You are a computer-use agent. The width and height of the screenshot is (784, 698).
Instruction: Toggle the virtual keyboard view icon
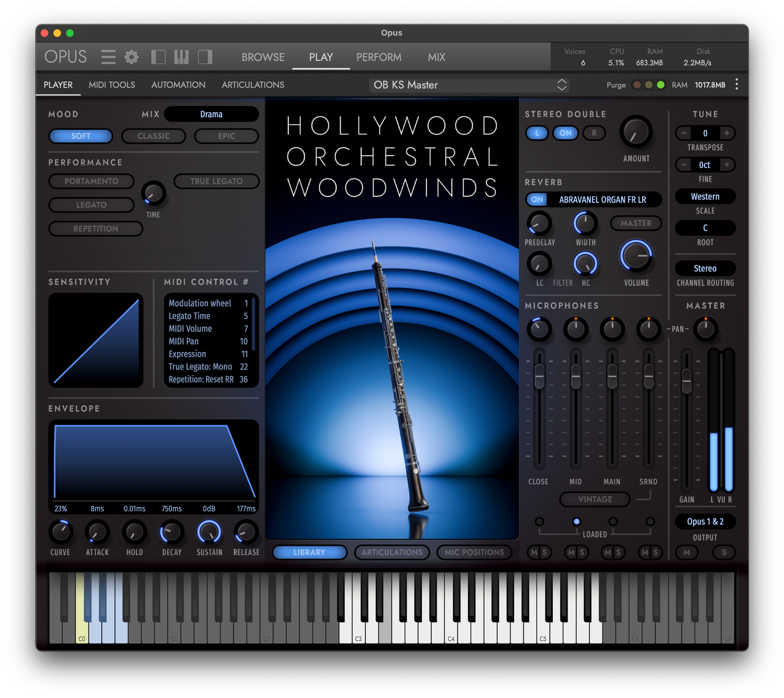click(181, 57)
